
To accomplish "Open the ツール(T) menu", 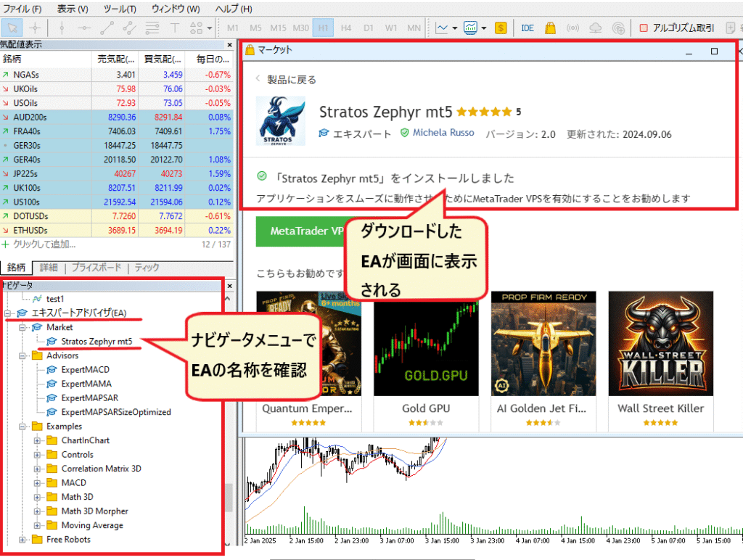I will [x=120, y=9].
